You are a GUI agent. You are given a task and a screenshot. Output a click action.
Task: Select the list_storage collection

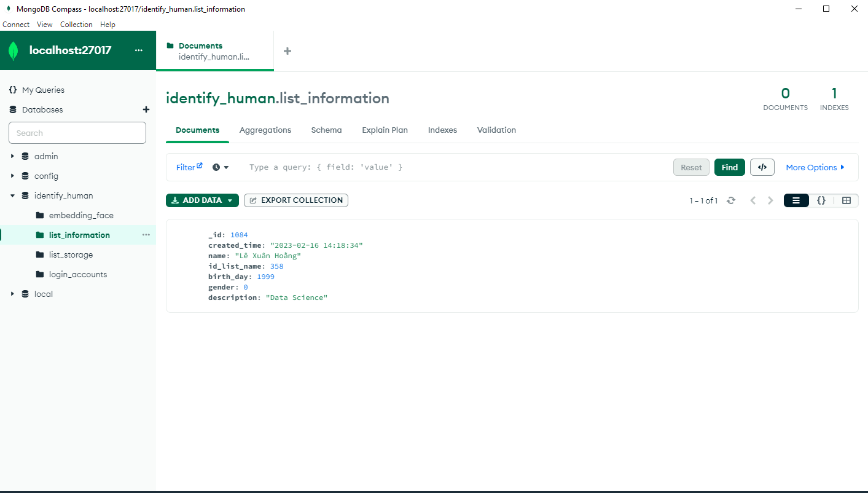70,254
